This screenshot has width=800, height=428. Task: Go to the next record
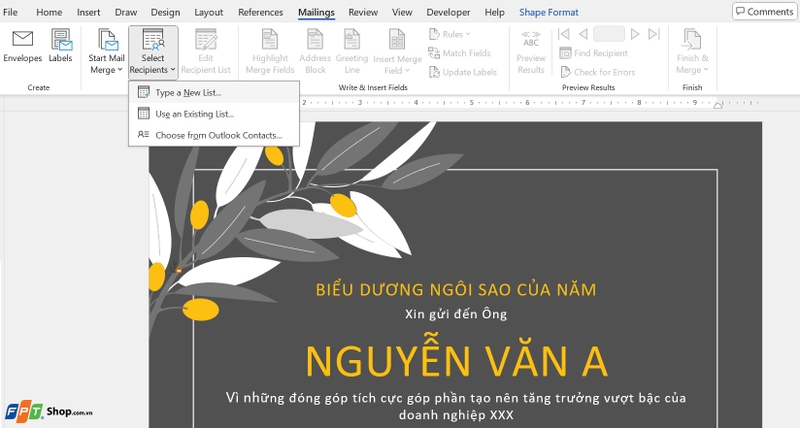(635, 34)
